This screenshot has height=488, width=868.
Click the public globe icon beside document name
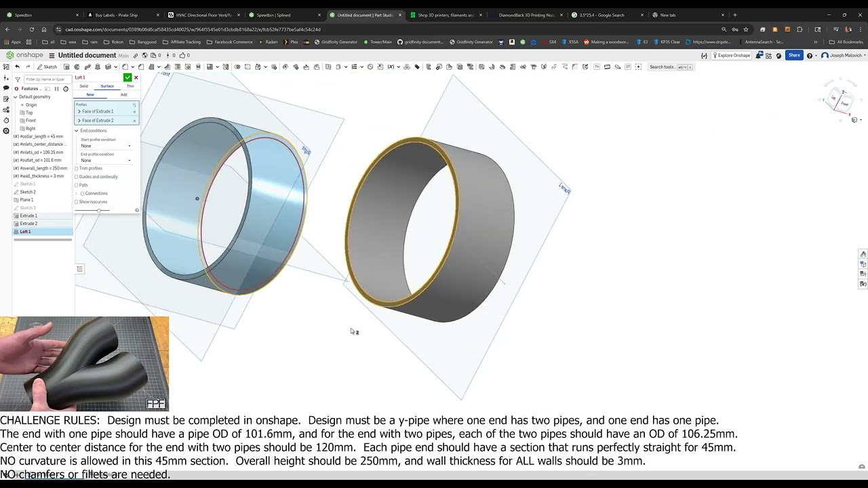tap(145, 56)
